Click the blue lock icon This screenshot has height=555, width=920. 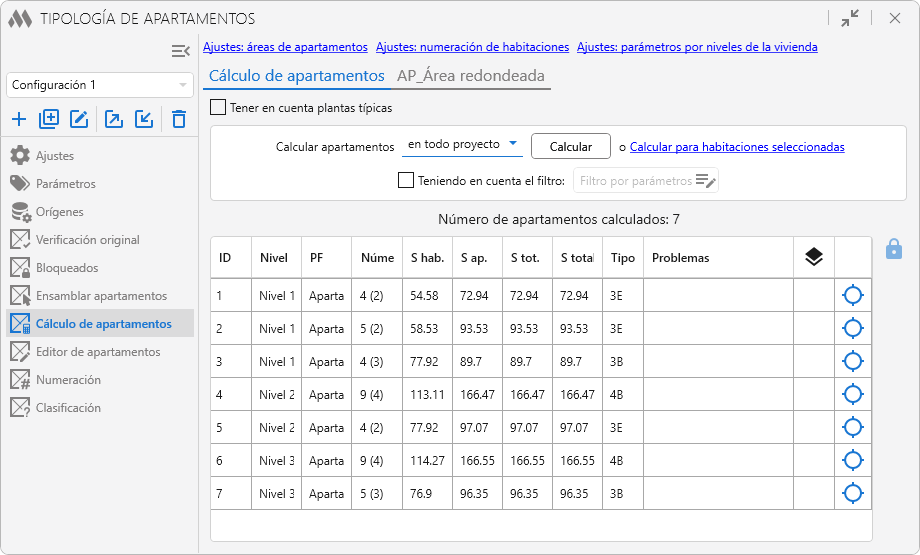tap(894, 249)
